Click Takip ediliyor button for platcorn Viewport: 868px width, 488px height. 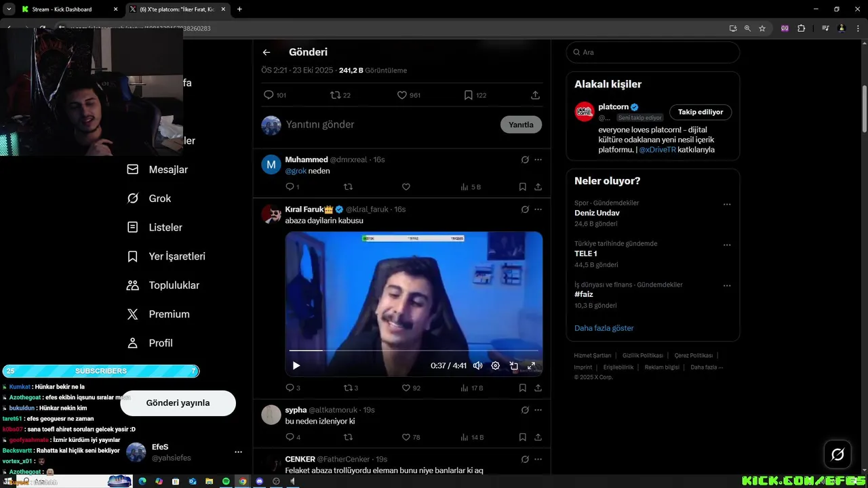701,112
